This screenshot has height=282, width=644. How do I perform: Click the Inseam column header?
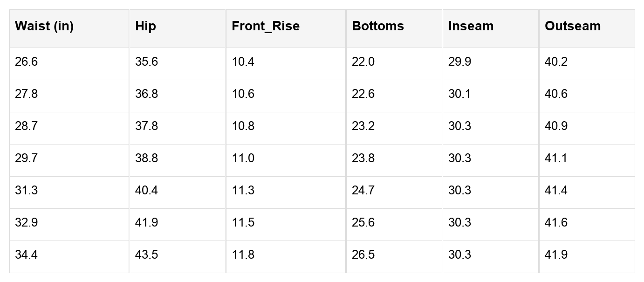coord(491,28)
